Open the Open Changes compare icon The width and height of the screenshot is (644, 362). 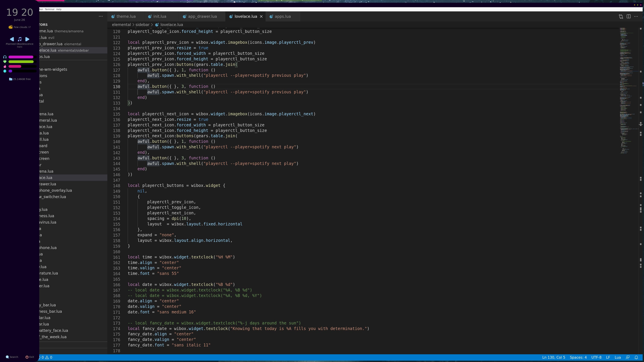coord(621,16)
